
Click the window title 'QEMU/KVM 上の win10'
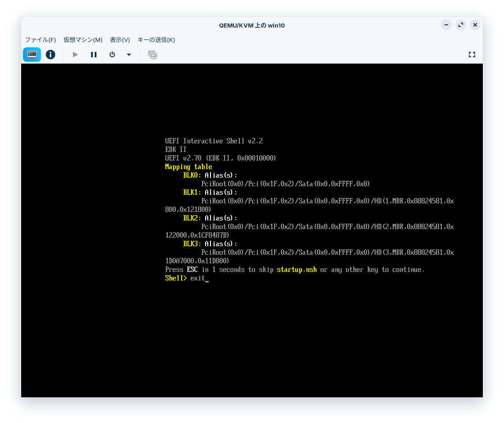[x=252, y=25]
